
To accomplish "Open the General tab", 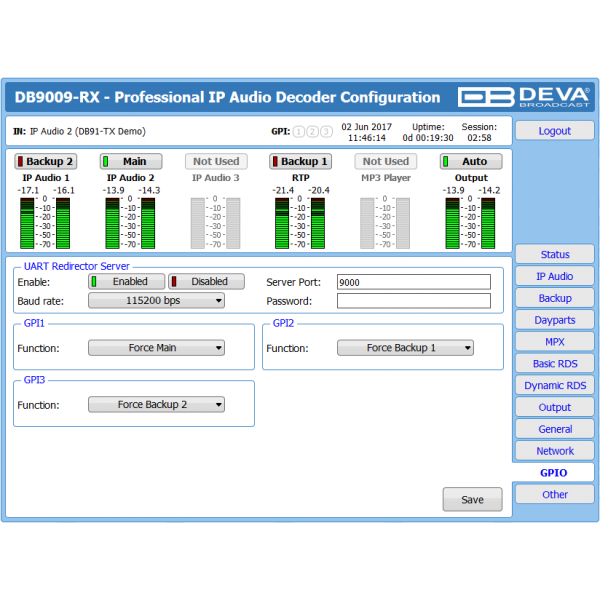I will point(555,429).
